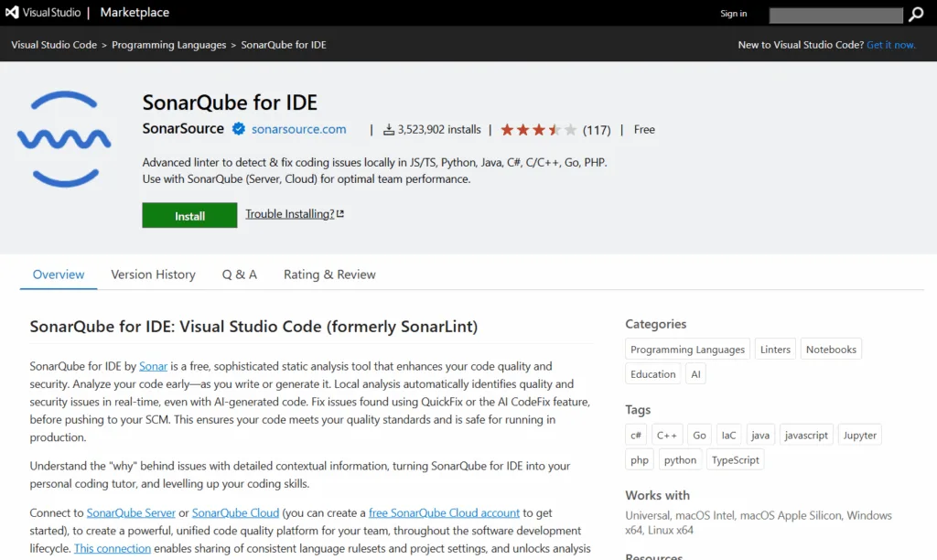
Task: Click the c# tag
Action: click(x=636, y=435)
